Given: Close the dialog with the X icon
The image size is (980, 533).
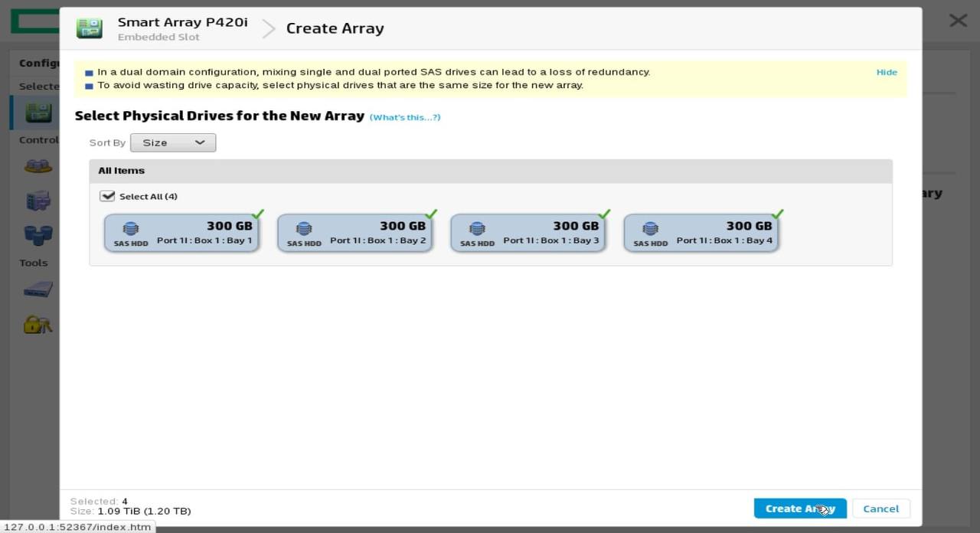Looking at the screenshot, I should (958, 21).
